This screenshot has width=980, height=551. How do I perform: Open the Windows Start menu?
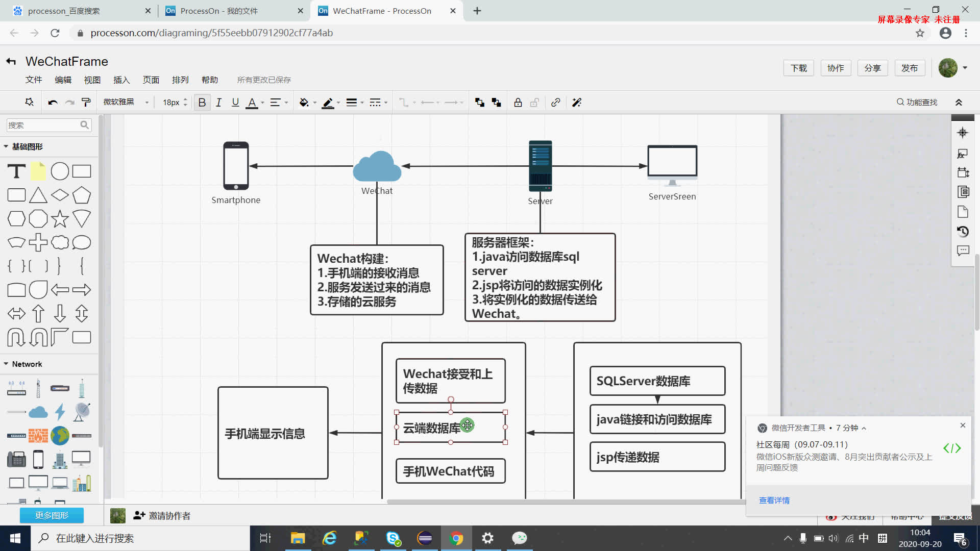pos(15,538)
